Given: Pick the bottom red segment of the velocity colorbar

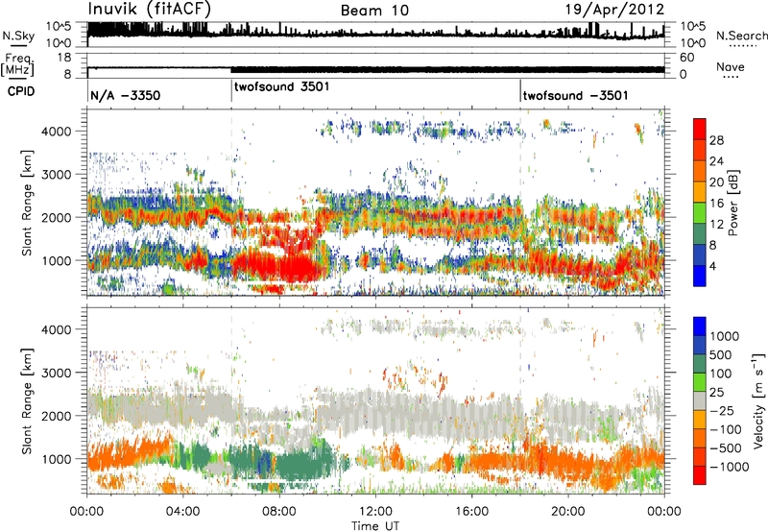Looking at the screenshot, I should pos(700,475).
